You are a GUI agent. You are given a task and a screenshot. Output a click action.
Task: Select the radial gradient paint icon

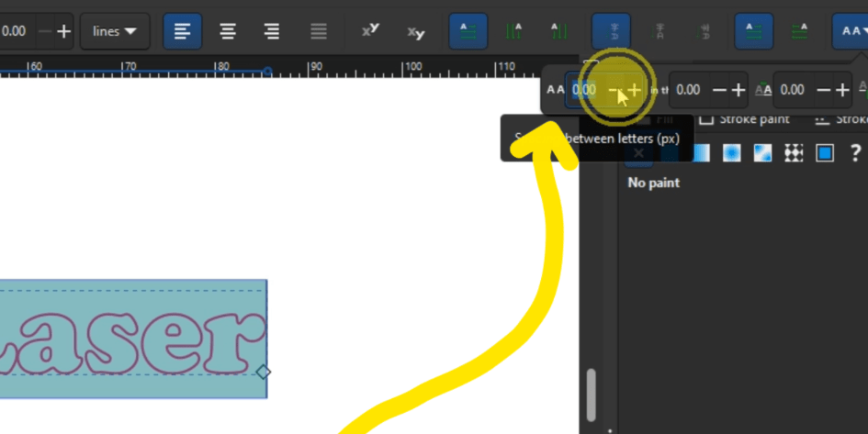tap(731, 152)
